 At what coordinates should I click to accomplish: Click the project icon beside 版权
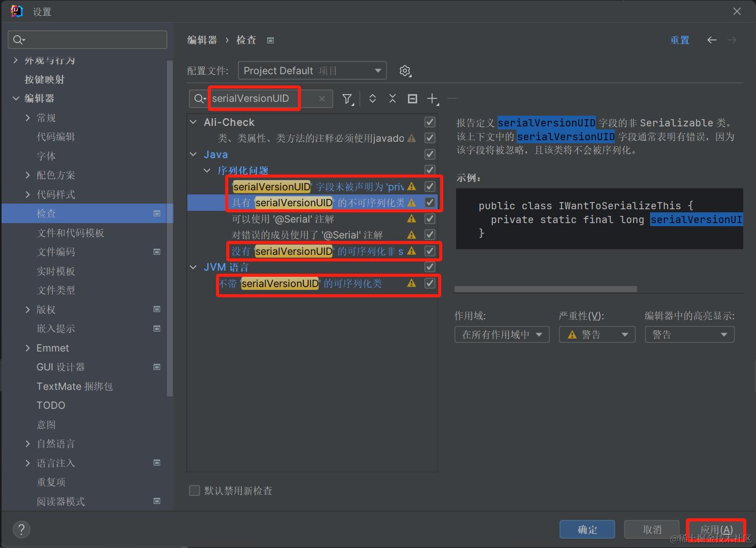(x=157, y=309)
